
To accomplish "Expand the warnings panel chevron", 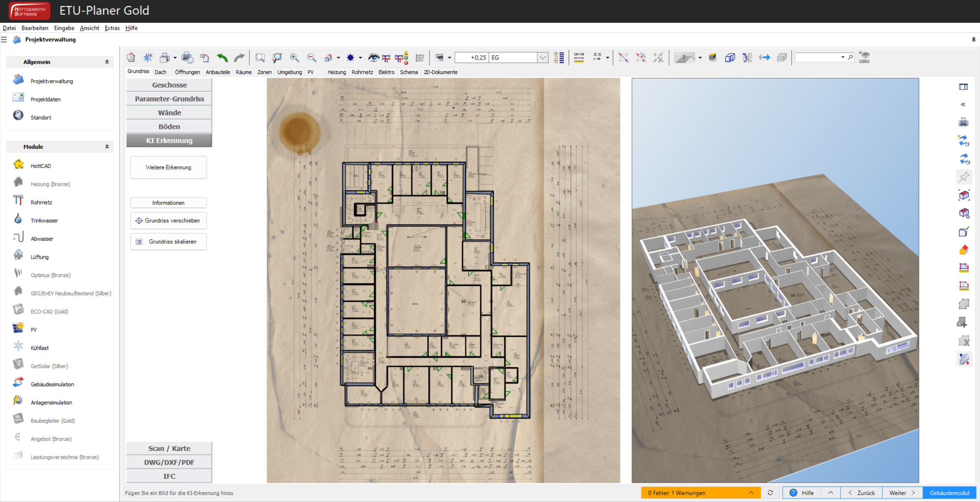I will (x=751, y=493).
